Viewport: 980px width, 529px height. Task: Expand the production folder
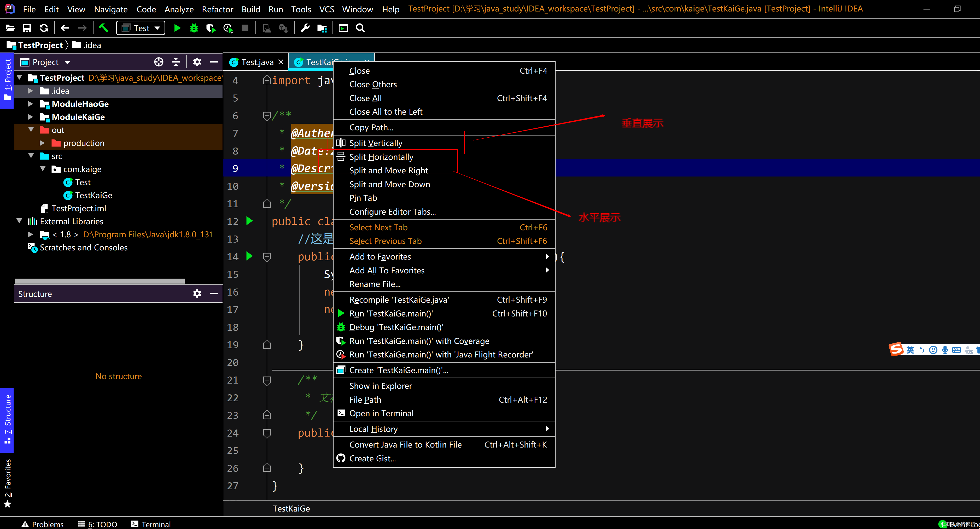click(x=42, y=143)
